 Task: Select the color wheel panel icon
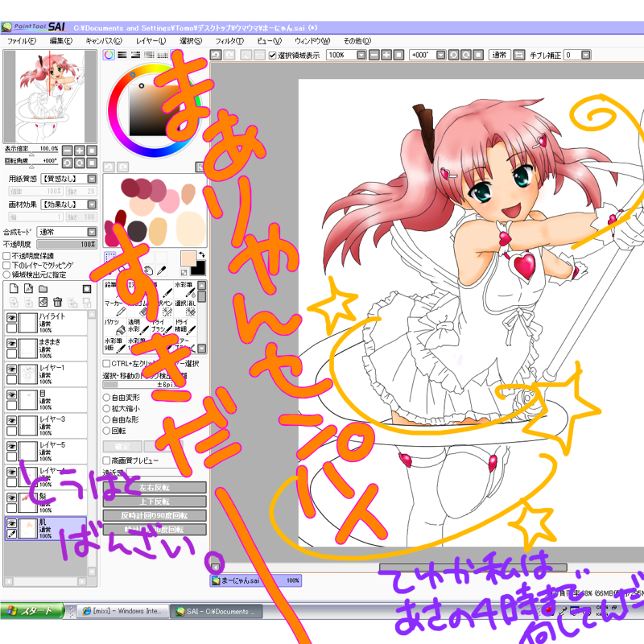[109, 55]
